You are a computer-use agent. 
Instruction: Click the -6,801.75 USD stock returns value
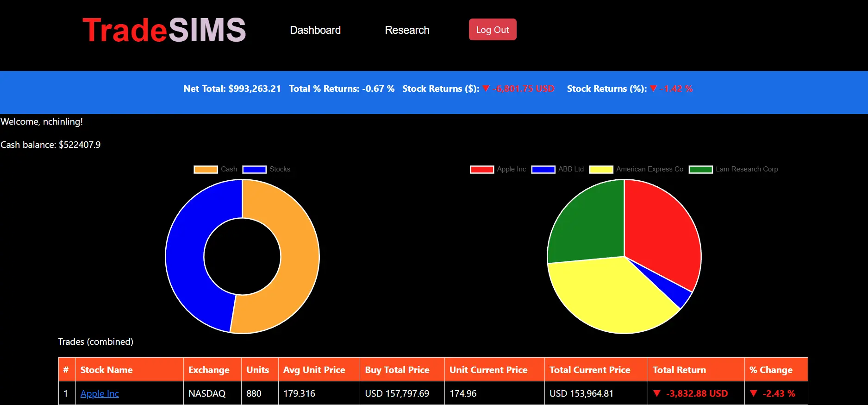[524, 89]
